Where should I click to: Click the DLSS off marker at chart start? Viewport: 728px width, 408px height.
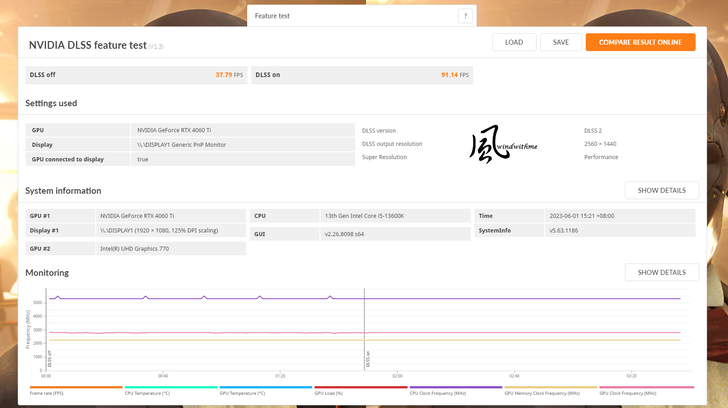tap(49, 355)
